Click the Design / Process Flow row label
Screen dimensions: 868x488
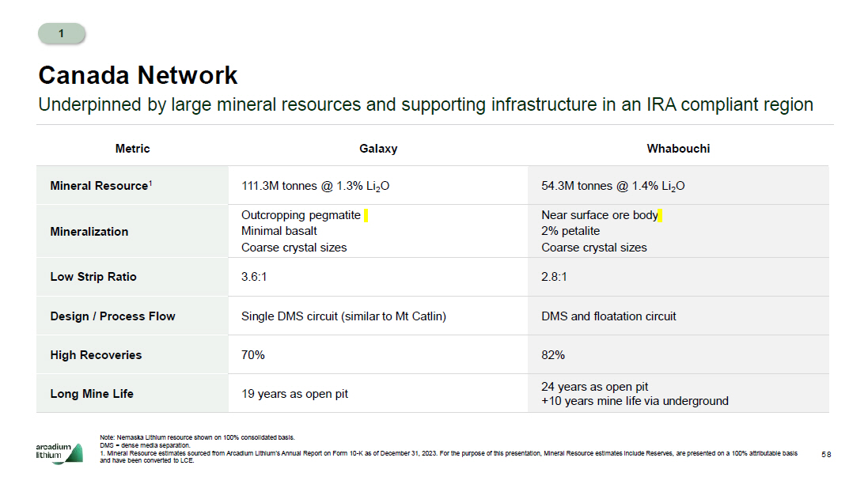coord(112,316)
